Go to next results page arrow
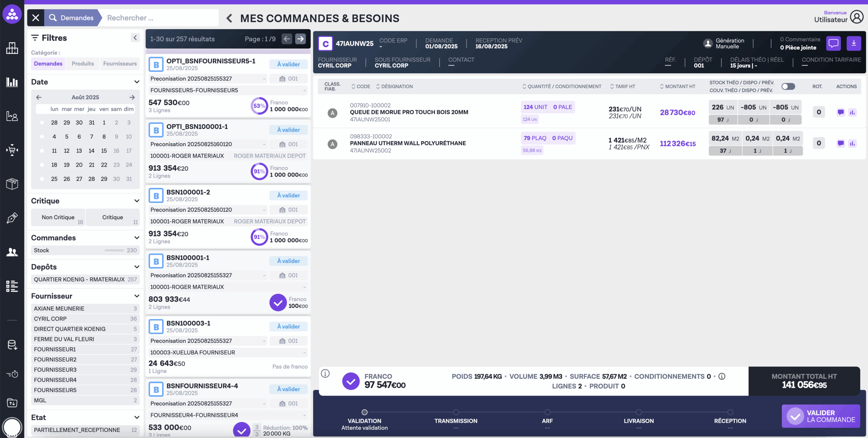The height and width of the screenshot is (438, 868). point(300,39)
